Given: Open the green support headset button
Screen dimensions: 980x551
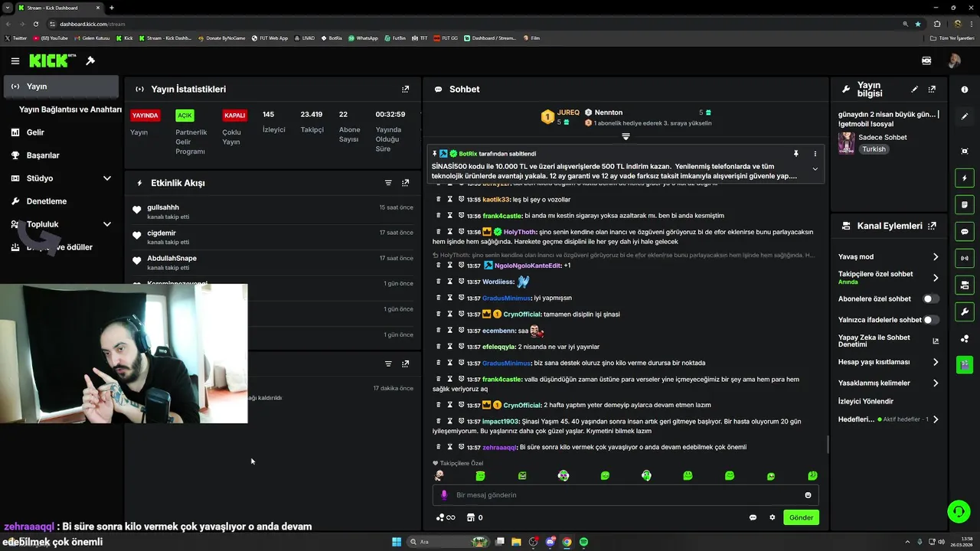Looking at the screenshot, I should [958, 511].
